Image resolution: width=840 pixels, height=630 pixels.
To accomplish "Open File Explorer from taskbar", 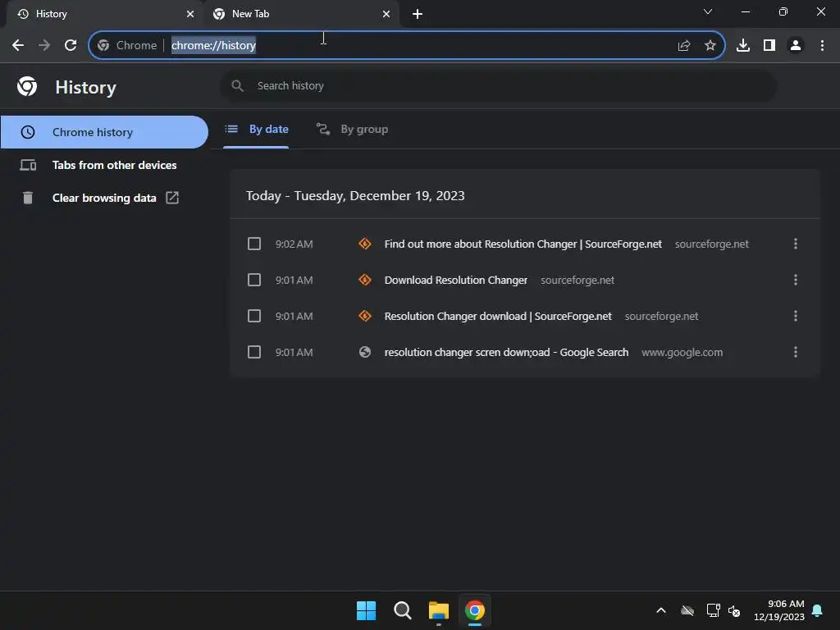I will (438, 610).
